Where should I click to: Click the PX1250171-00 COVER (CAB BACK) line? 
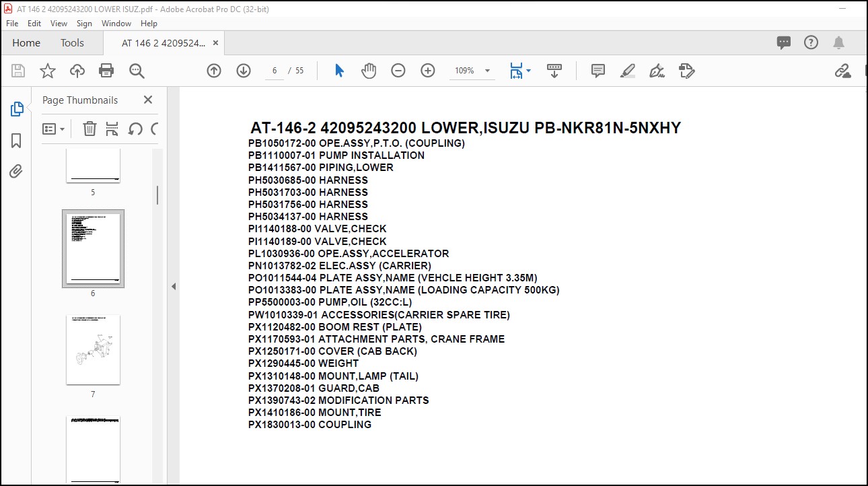point(332,351)
